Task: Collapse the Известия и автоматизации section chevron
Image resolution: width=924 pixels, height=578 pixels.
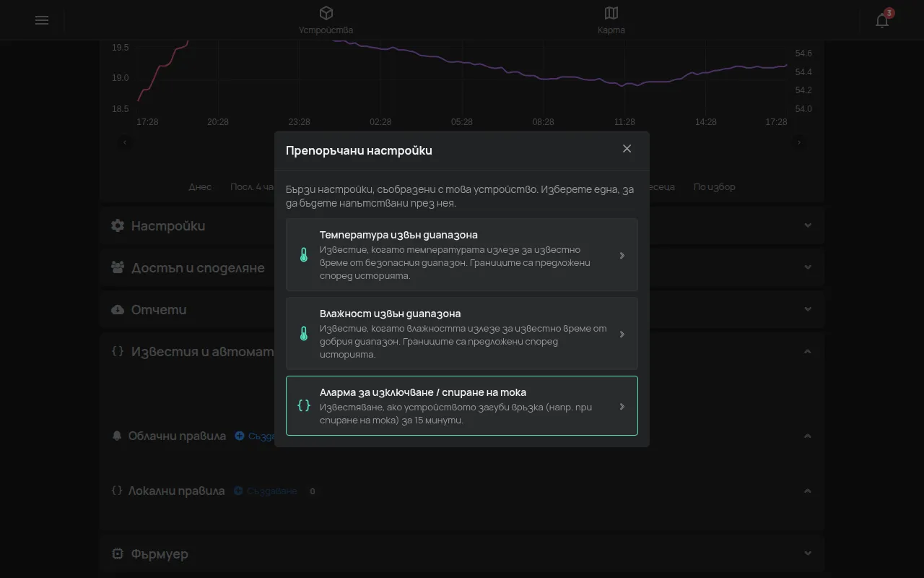Action: tap(808, 352)
